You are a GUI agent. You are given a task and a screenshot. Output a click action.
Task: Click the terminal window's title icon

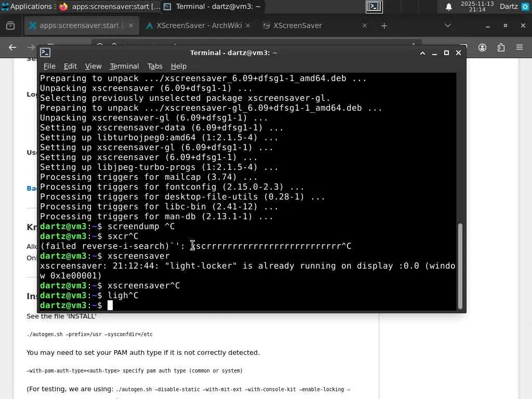click(x=45, y=52)
